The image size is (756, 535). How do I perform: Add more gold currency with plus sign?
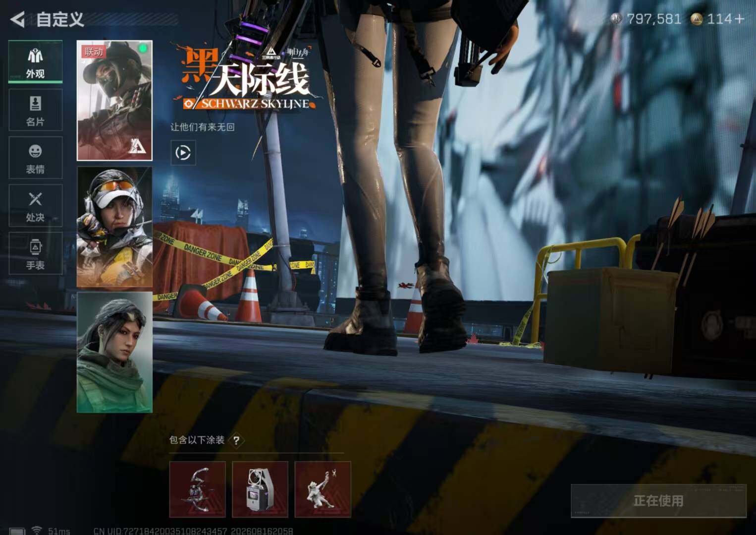click(x=739, y=19)
